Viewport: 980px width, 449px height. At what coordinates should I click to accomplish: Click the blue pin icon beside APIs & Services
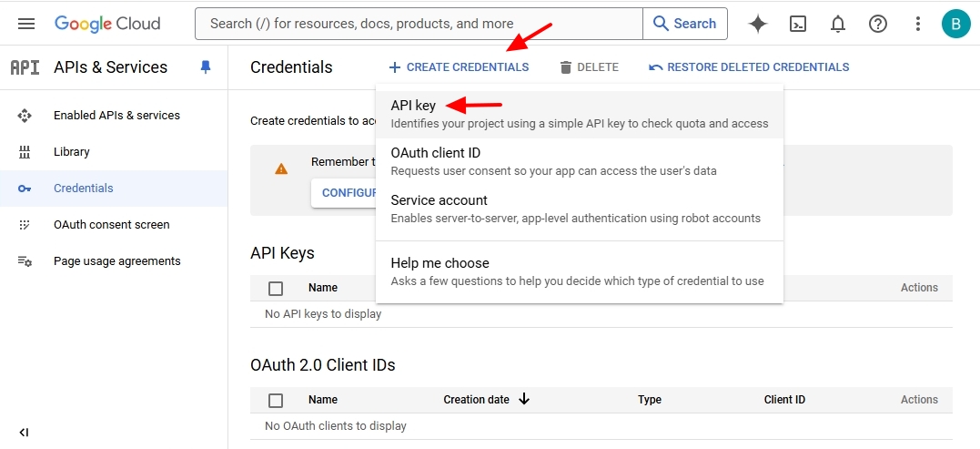coord(206,66)
